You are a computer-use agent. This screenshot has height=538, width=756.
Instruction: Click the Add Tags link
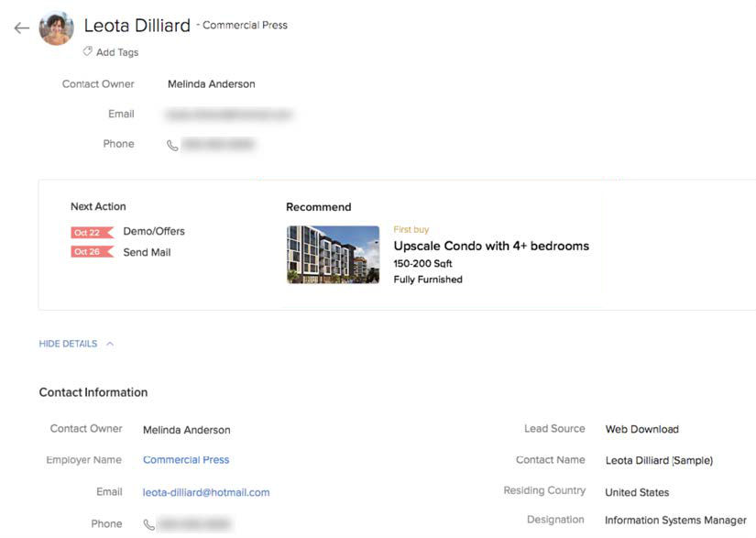[117, 52]
